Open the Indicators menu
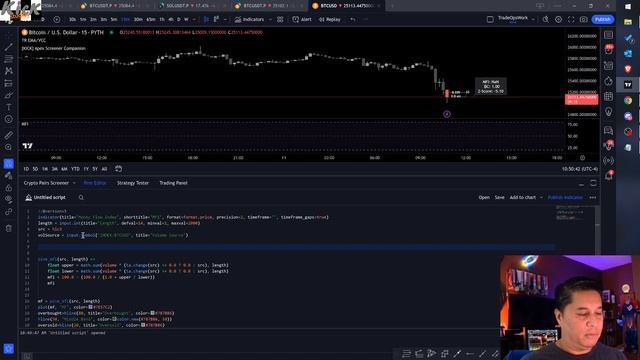640x360 pixels. 249,19
